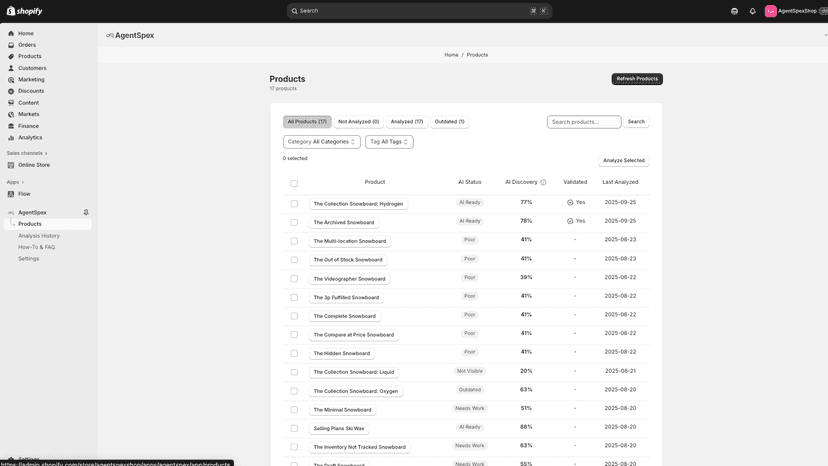Open AgentSpex Settings submenu item
The width and height of the screenshot is (828, 466).
click(29, 259)
